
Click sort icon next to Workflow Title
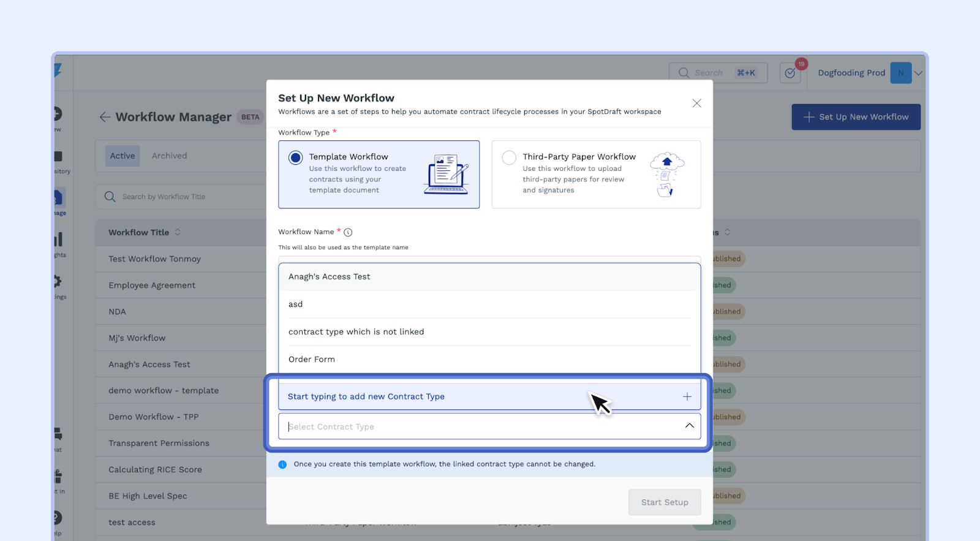point(178,232)
